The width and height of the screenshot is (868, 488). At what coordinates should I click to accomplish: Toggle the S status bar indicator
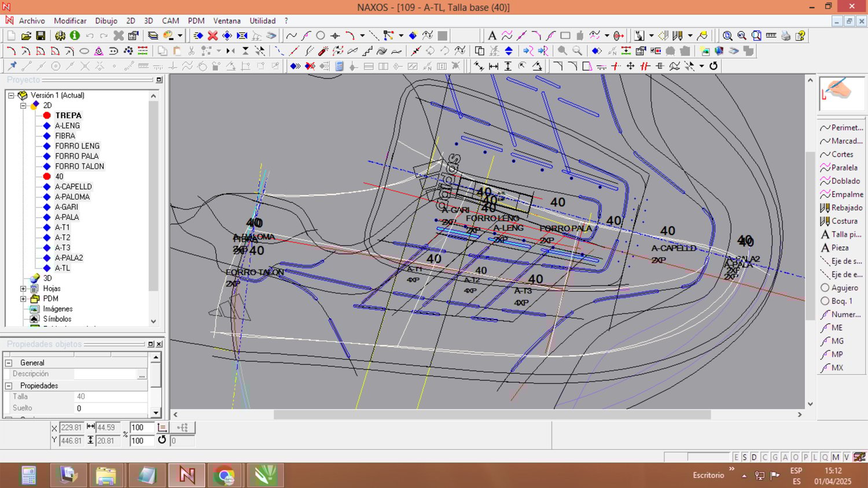tap(745, 457)
